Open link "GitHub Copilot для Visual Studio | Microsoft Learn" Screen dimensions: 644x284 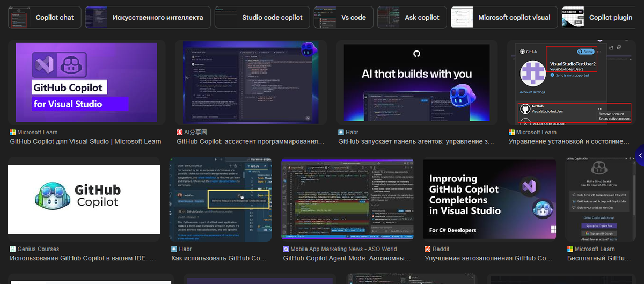(x=85, y=142)
